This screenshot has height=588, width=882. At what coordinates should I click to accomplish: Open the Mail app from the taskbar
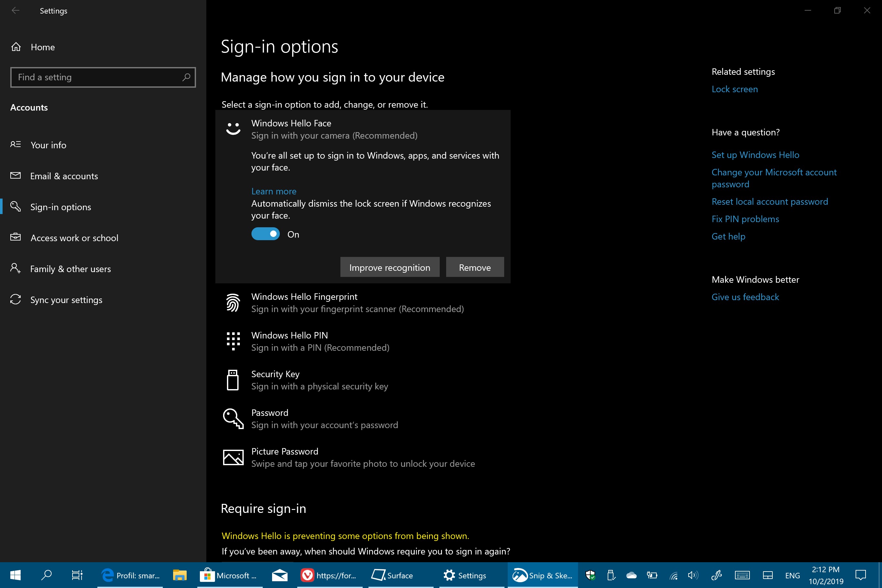click(280, 575)
